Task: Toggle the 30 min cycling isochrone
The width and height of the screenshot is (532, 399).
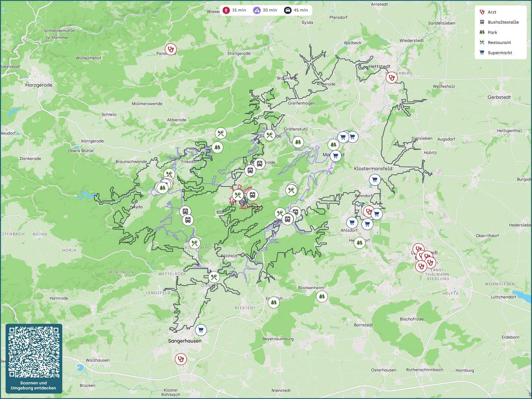Action: point(265,10)
